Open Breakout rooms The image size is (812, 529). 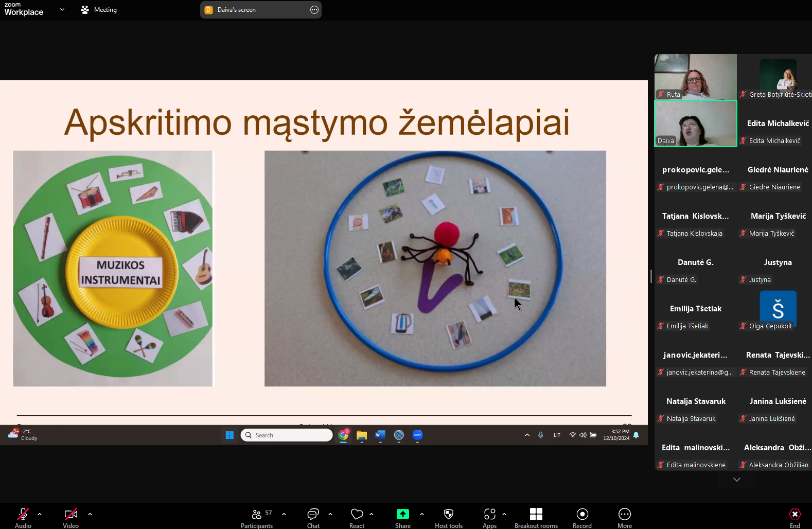click(536, 517)
